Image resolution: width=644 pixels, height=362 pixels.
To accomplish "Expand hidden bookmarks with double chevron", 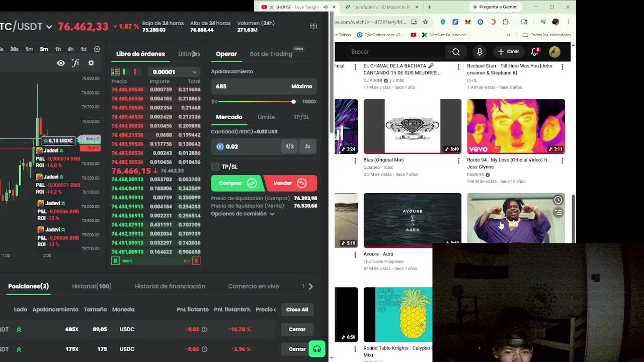I will (x=508, y=35).
